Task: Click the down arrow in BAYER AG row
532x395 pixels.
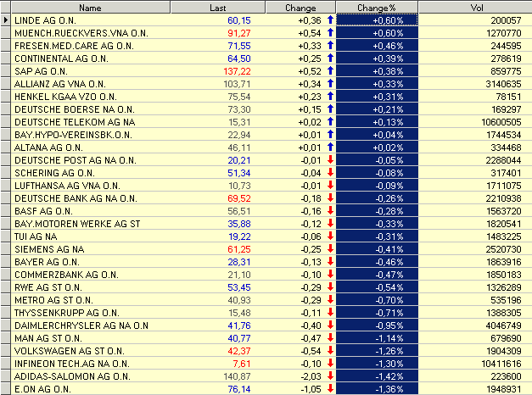Action: [330, 262]
